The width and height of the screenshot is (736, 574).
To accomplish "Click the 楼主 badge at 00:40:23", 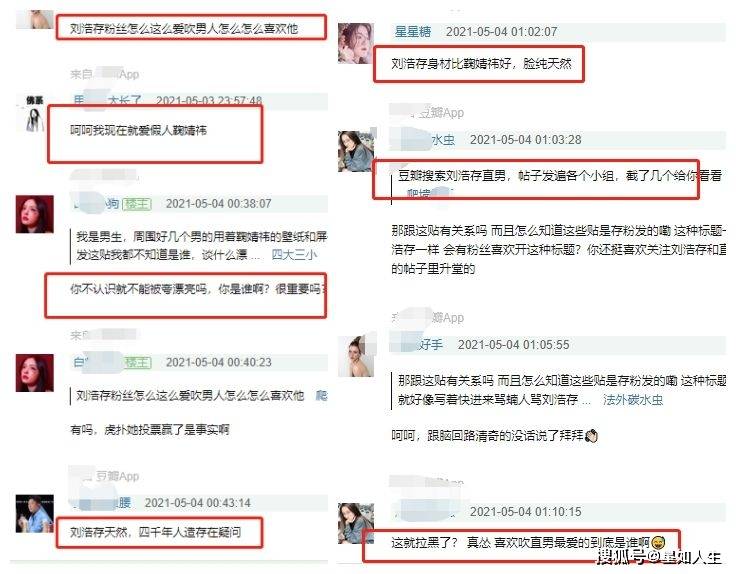I will [x=138, y=362].
